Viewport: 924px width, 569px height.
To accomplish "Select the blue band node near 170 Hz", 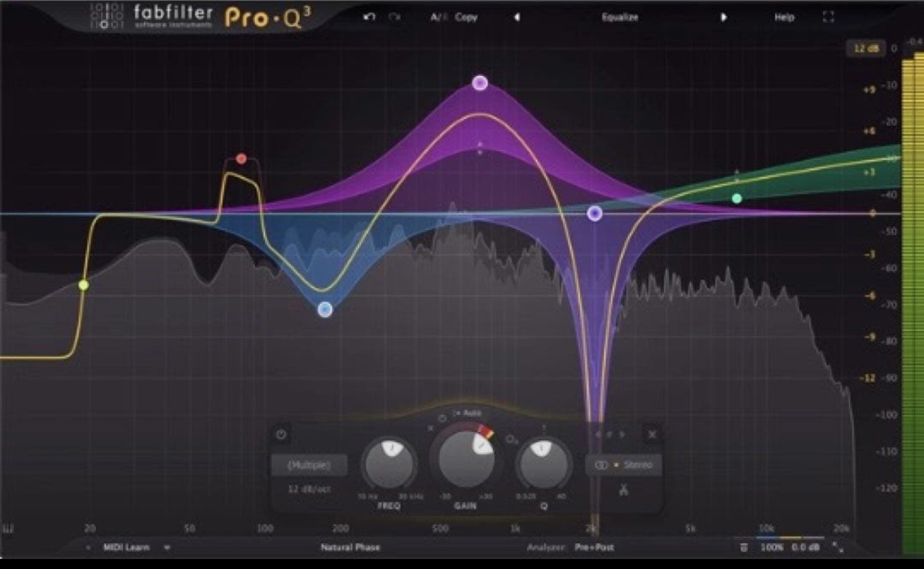I will coord(325,310).
